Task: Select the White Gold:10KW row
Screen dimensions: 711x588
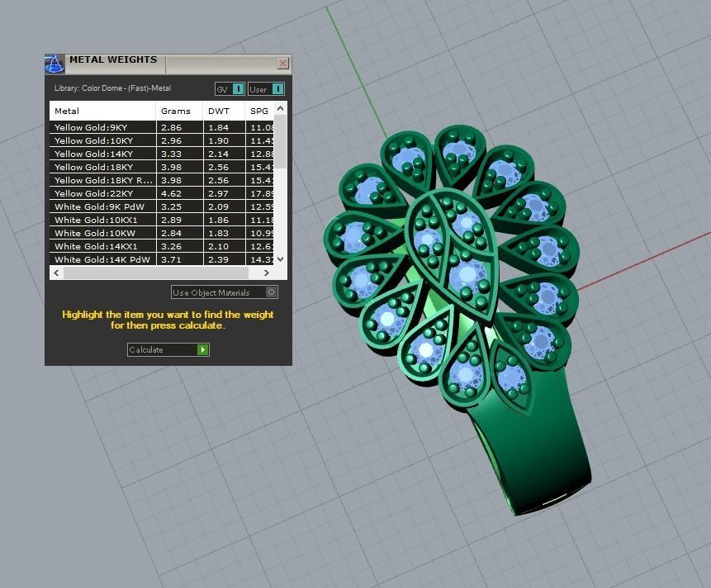Action: pyautogui.click(x=161, y=233)
